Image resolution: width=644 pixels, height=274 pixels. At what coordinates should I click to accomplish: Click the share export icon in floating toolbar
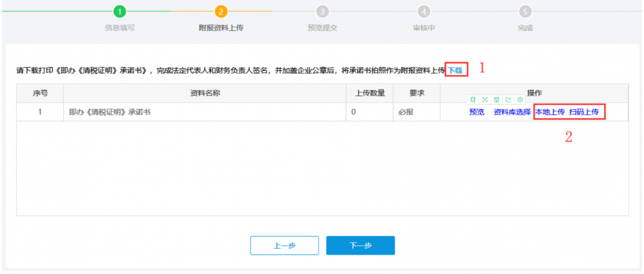[508, 100]
